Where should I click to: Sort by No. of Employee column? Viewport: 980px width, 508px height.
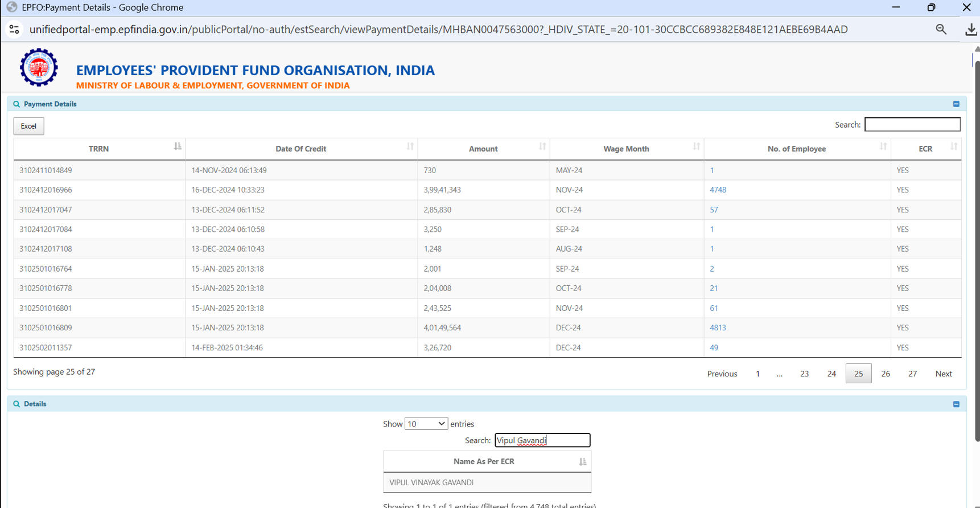[796, 149]
